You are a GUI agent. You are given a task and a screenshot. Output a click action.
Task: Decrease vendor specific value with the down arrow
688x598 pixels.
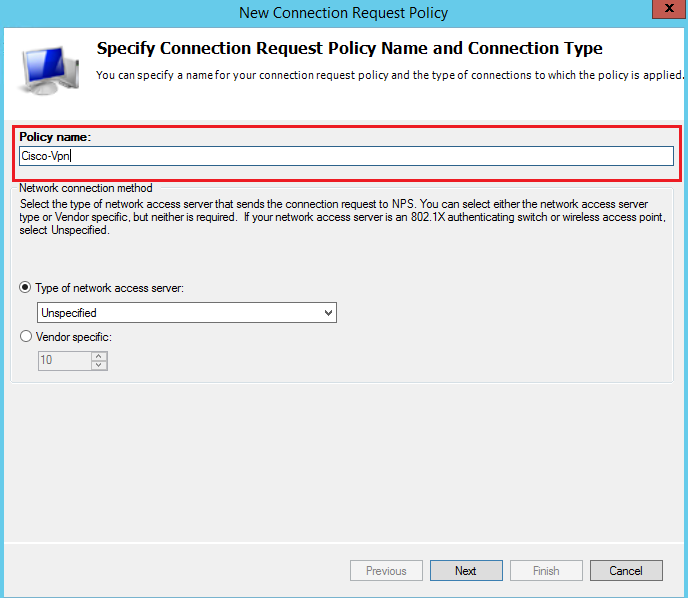[x=98, y=366]
